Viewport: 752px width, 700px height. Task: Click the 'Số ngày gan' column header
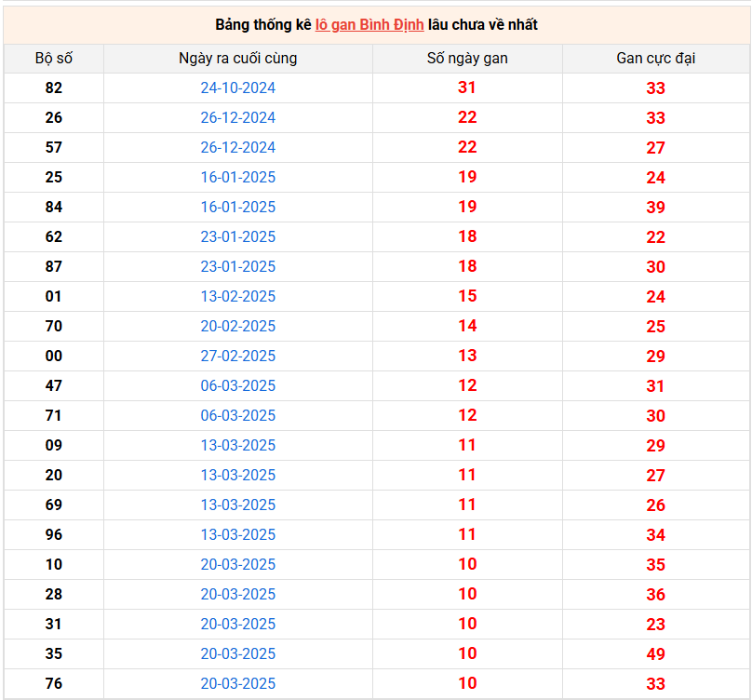[467, 58]
